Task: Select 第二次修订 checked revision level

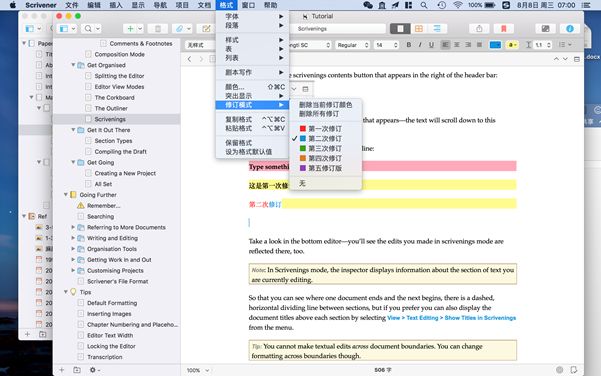Action: coord(325,139)
